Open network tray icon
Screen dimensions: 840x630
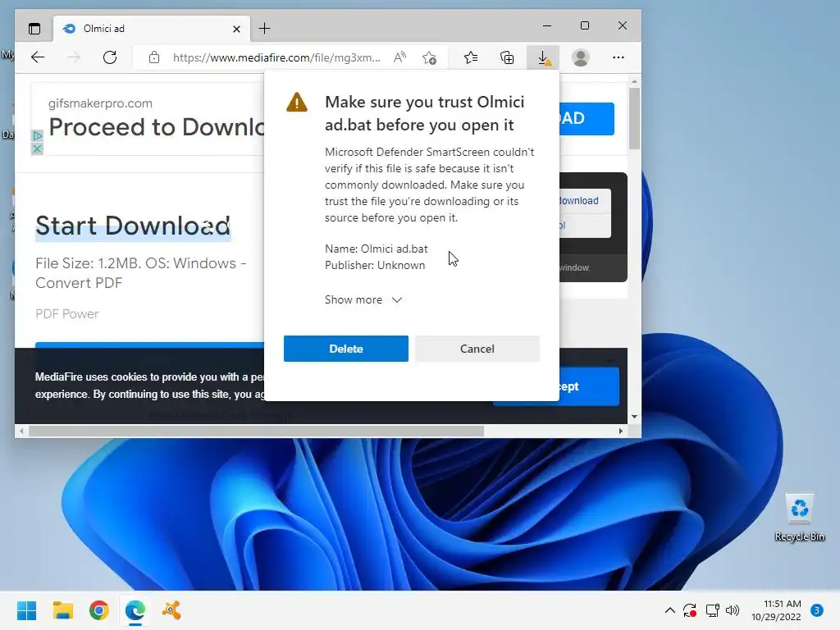point(712,610)
